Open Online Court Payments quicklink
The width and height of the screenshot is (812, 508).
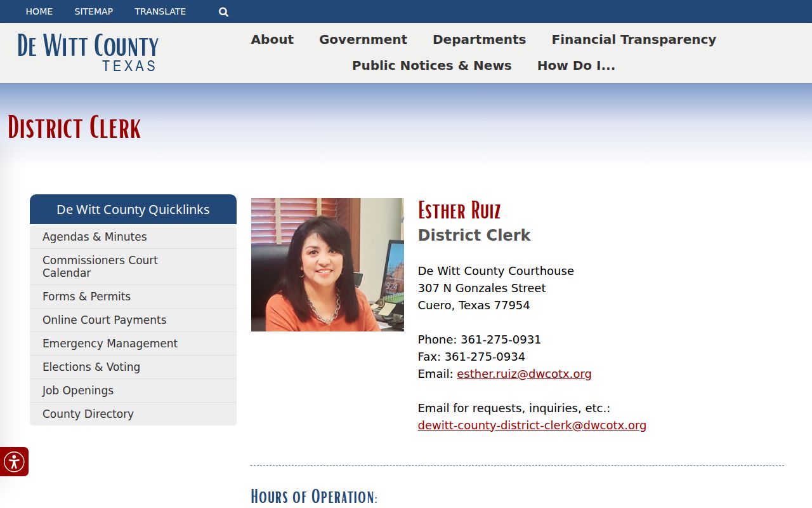tap(133, 320)
